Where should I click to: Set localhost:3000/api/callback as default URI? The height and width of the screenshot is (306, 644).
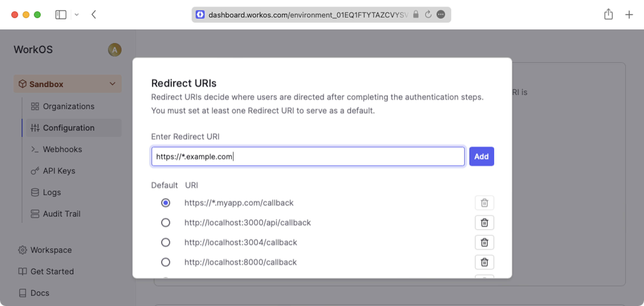click(x=166, y=222)
